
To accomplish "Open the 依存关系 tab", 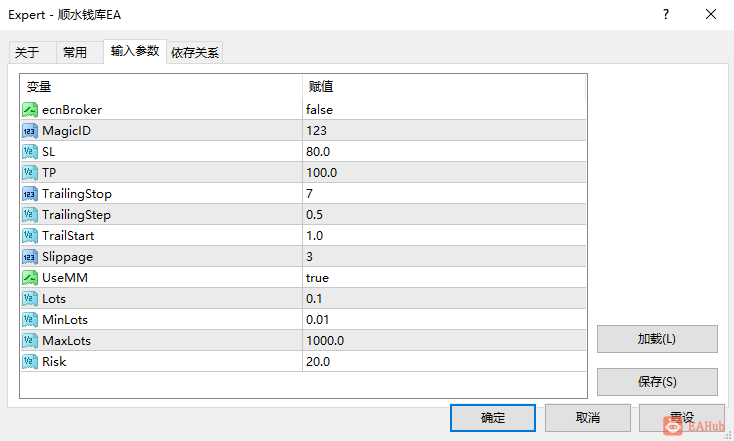I will tap(195, 52).
